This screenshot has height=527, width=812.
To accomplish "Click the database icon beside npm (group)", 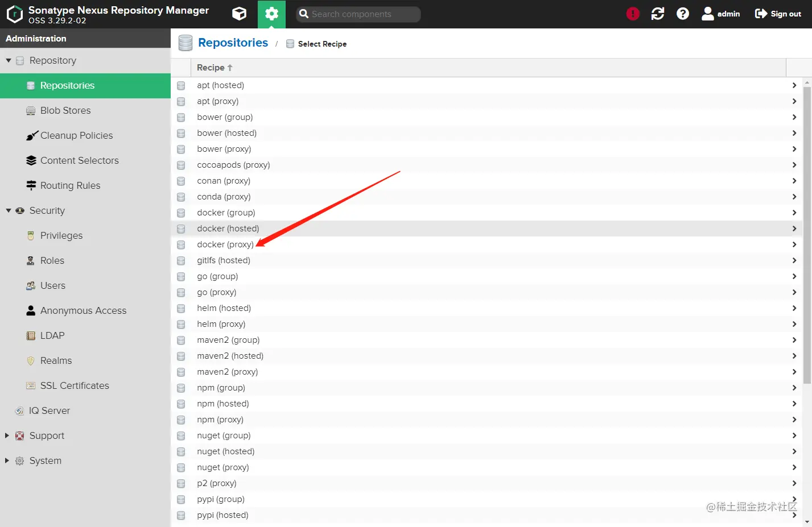I will tap(181, 388).
